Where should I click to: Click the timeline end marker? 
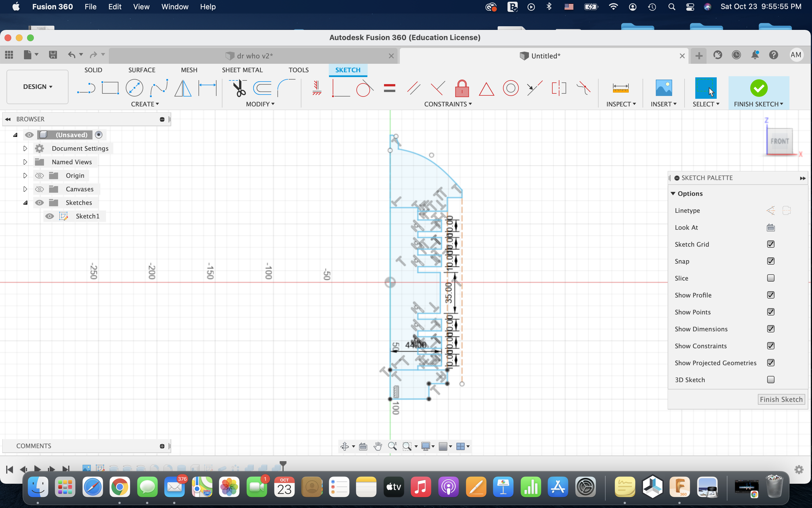click(283, 465)
